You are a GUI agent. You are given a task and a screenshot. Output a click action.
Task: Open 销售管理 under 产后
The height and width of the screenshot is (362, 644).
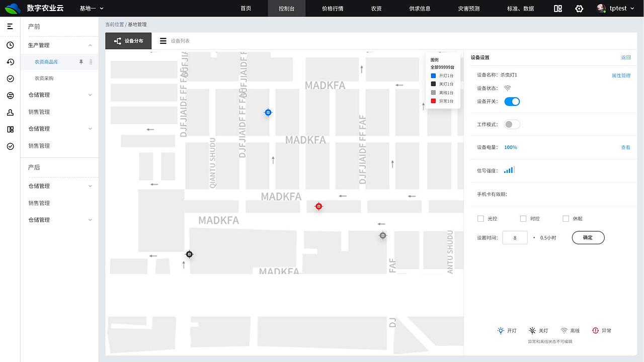coord(39,203)
